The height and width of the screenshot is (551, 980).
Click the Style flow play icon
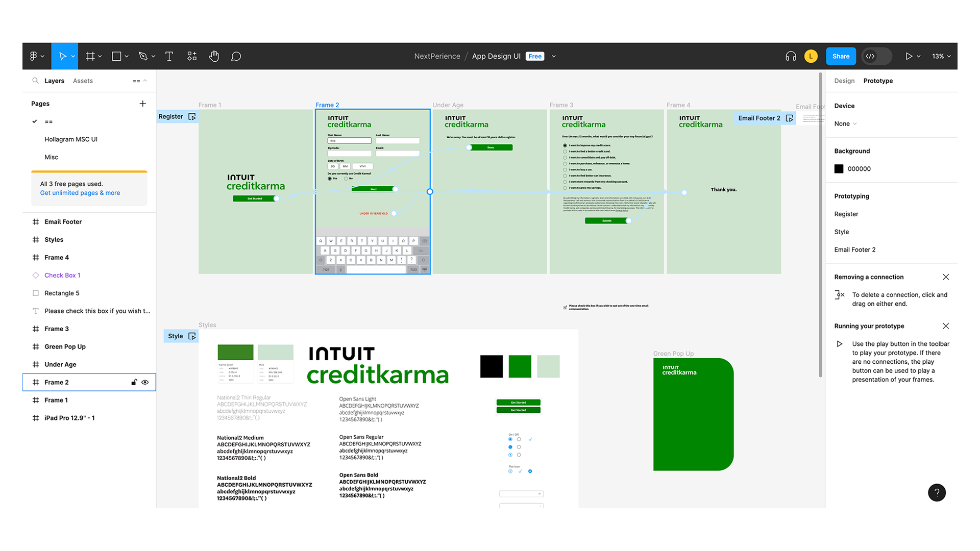pos(192,336)
